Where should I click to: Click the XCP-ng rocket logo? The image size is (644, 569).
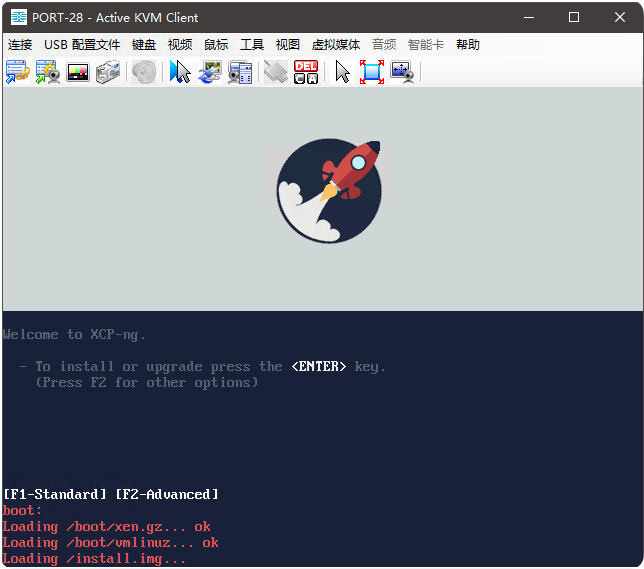tap(329, 191)
